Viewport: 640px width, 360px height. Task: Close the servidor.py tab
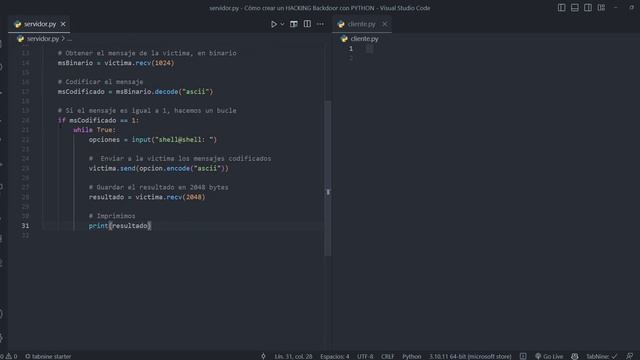point(63,24)
